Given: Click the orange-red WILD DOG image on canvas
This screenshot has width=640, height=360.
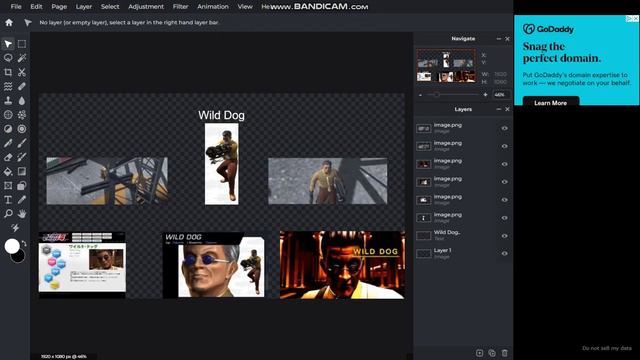Looking at the screenshot, I should tap(342, 265).
